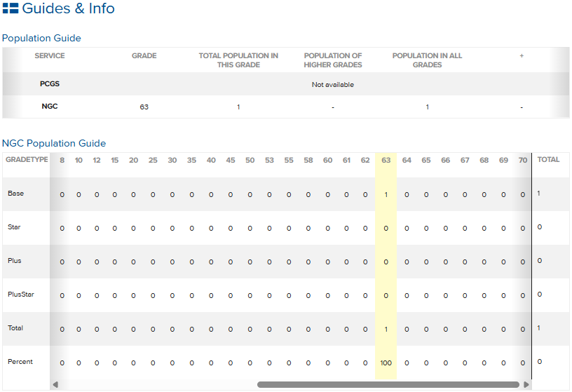Select the PlusStar gradetype row label

point(21,295)
